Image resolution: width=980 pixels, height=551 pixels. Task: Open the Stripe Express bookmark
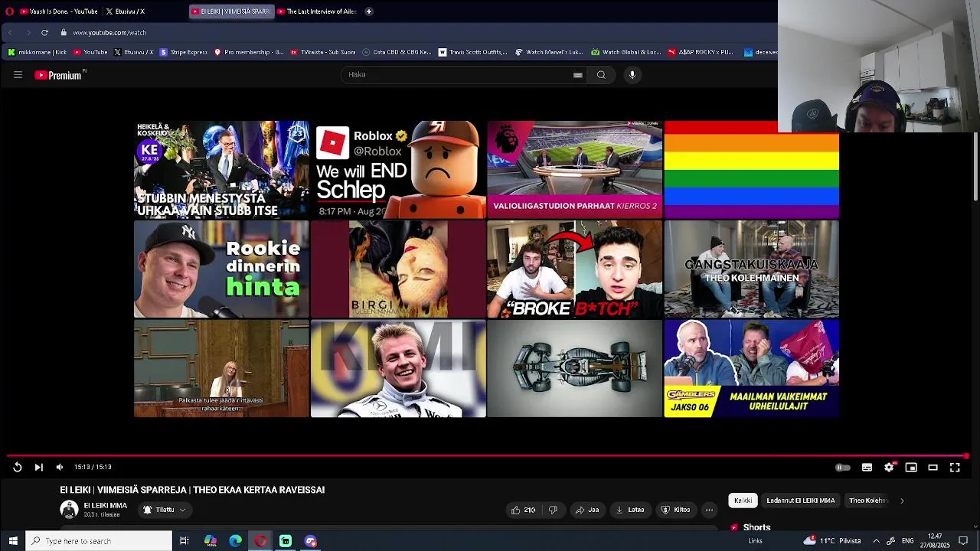(182, 52)
